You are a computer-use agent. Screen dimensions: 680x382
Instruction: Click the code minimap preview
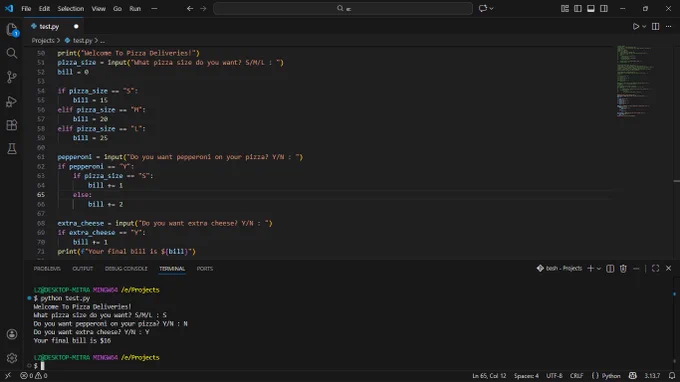coord(634,81)
